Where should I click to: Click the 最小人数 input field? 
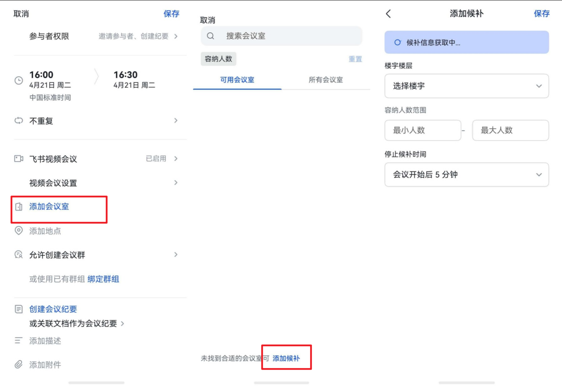coord(422,130)
